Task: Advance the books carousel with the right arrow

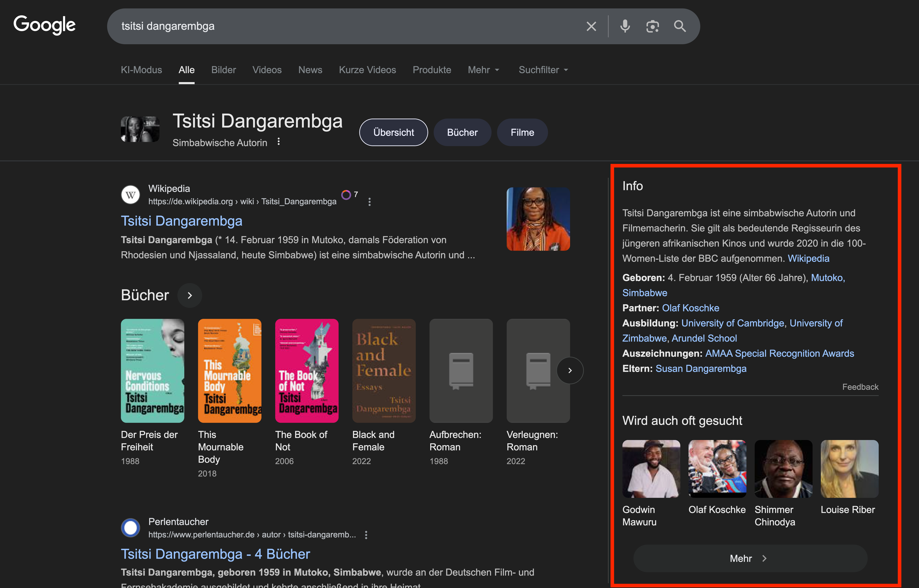Action: point(570,370)
